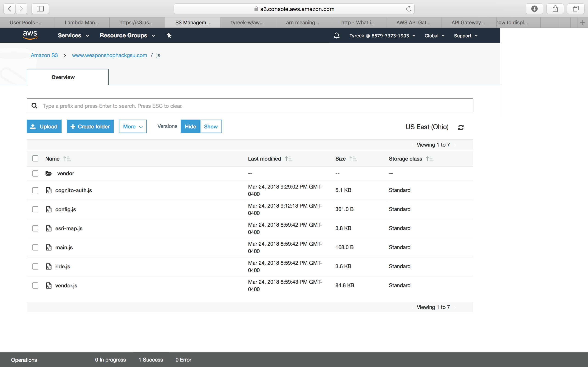
Task: Toggle the select-all checkbox in header
Action: point(35,158)
